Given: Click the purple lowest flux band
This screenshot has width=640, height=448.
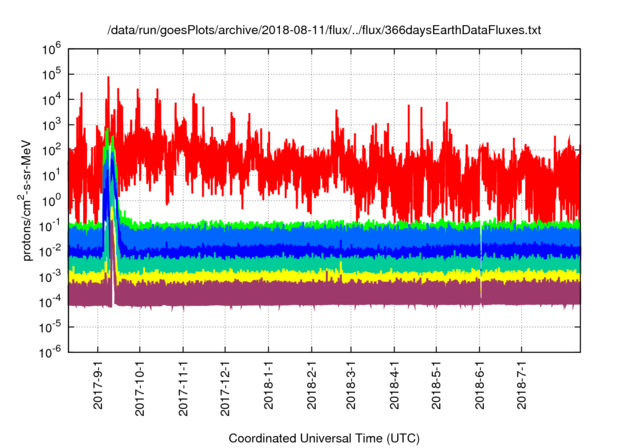Looking at the screenshot, I should click(x=324, y=294).
